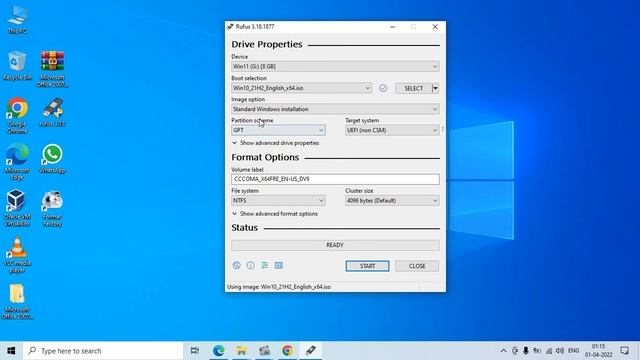Click the CLOSE button

[x=417, y=266]
